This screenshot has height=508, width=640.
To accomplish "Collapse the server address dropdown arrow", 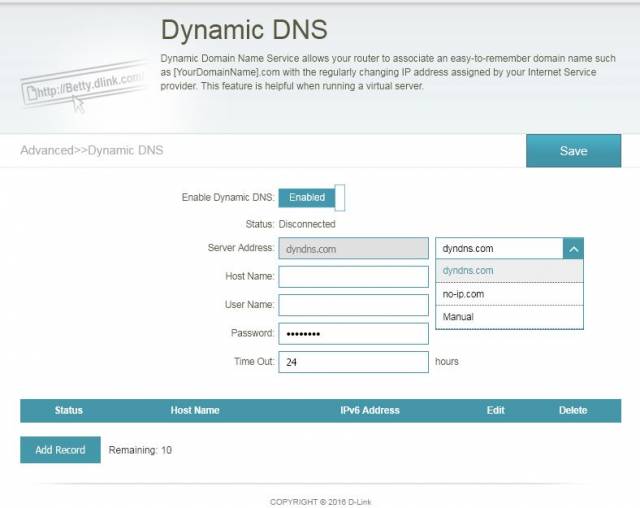I will 573,249.
